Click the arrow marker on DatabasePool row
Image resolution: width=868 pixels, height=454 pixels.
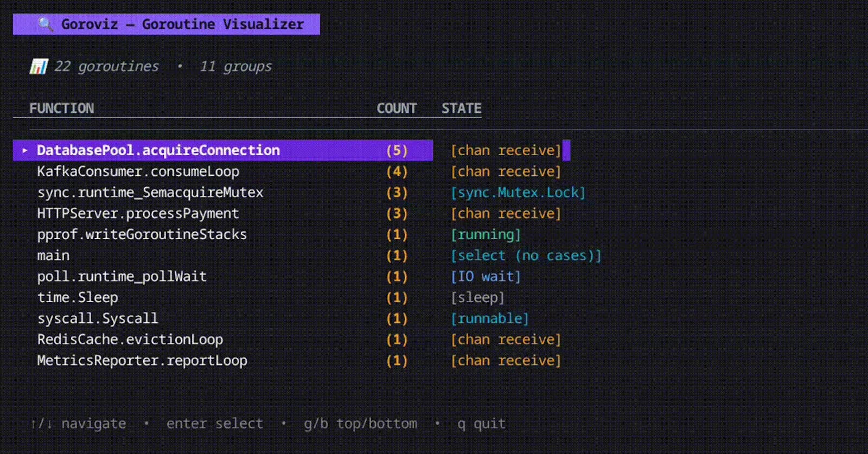click(25, 150)
